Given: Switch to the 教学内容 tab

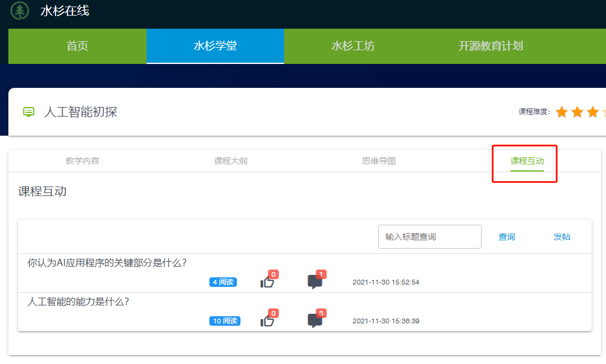Looking at the screenshot, I should (83, 161).
